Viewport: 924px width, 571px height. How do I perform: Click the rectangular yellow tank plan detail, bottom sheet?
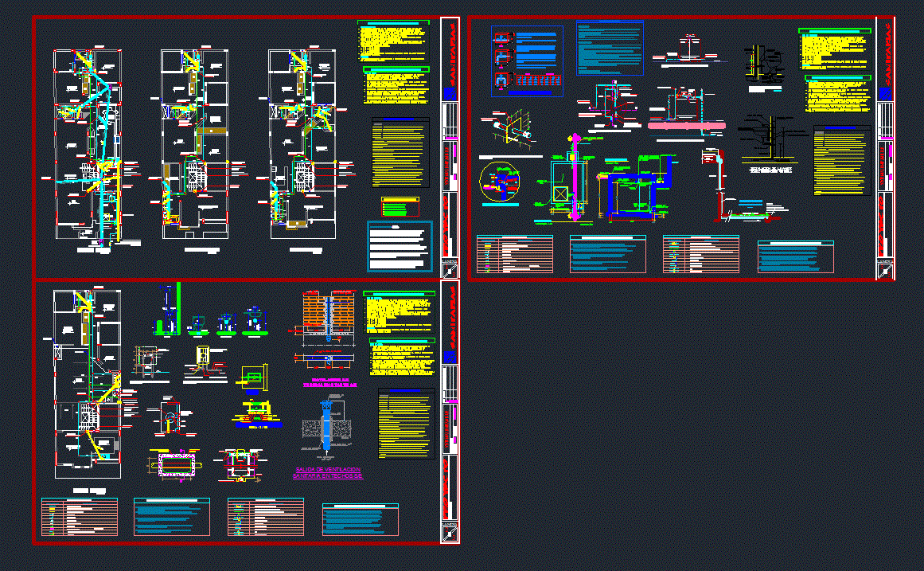[x=175, y=464]
